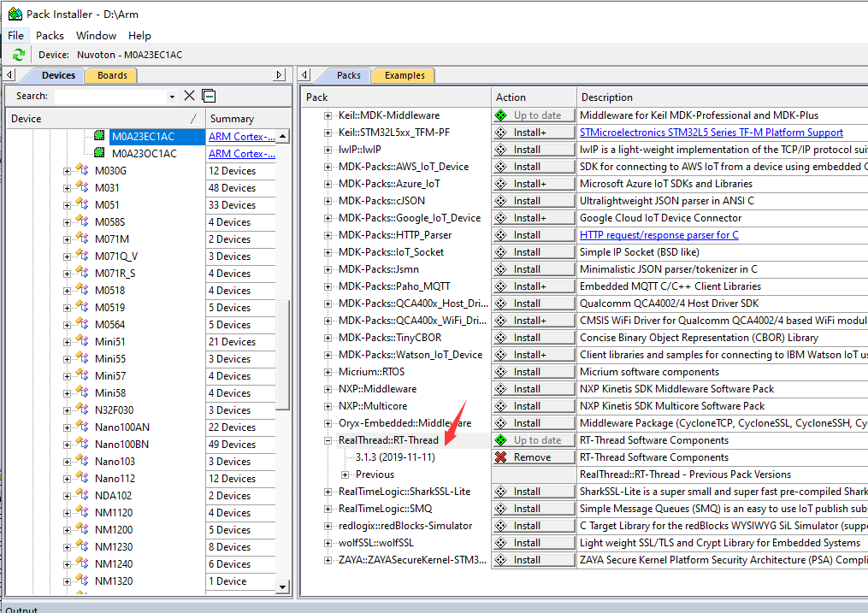The width and height of the screenshot is (868, 613).
Task: Click the install diamond icon for wolfSSL::wolfSSL
Action: click(501, 543)
